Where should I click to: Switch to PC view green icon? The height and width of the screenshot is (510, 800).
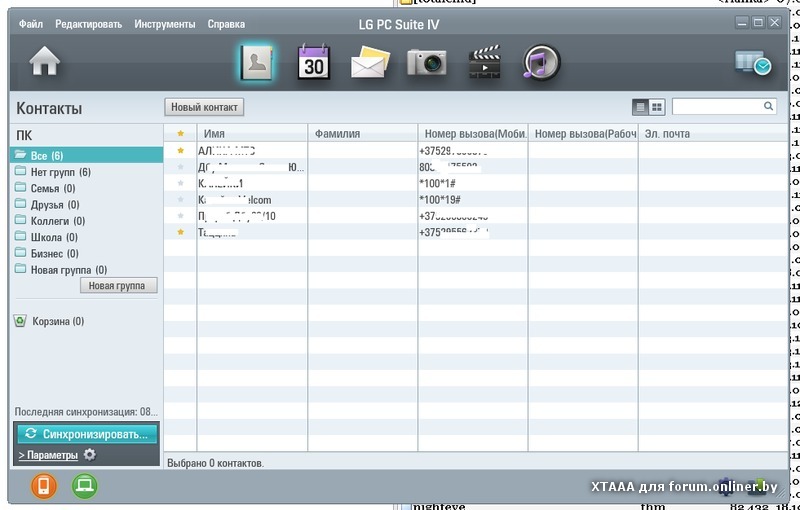click(x=84, y=486)
